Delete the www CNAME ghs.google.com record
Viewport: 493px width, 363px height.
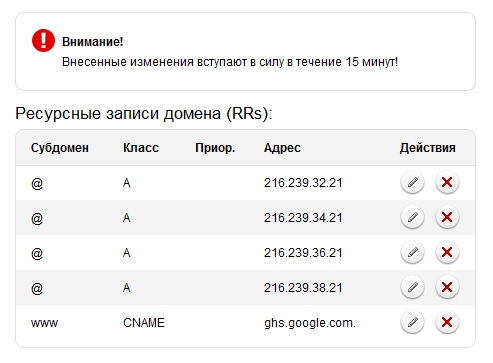point(447,322)
